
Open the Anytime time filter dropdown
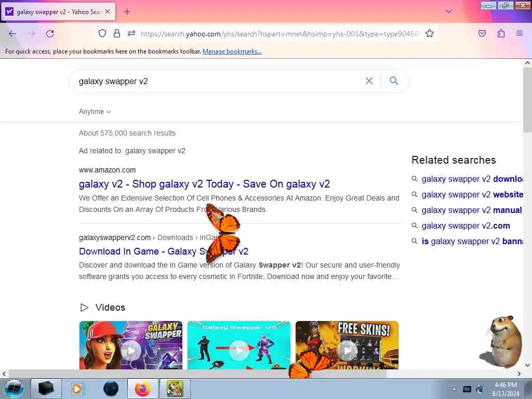coord(95,111)
